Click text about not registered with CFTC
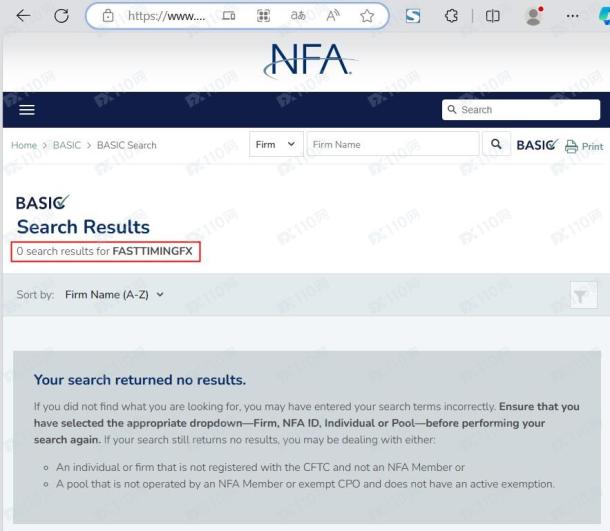This screenshot has height=531, width=610. click(260, 467)
